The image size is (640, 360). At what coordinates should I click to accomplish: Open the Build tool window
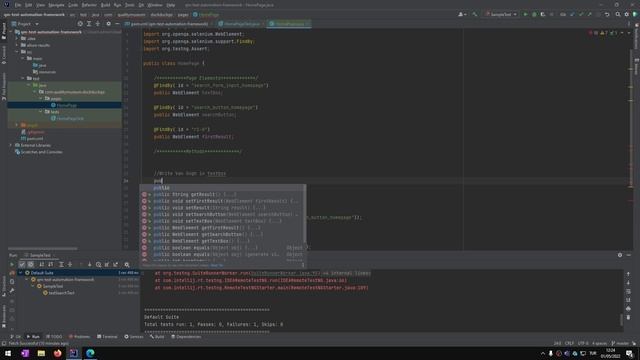pyautogui.click(x=157, y=337)
